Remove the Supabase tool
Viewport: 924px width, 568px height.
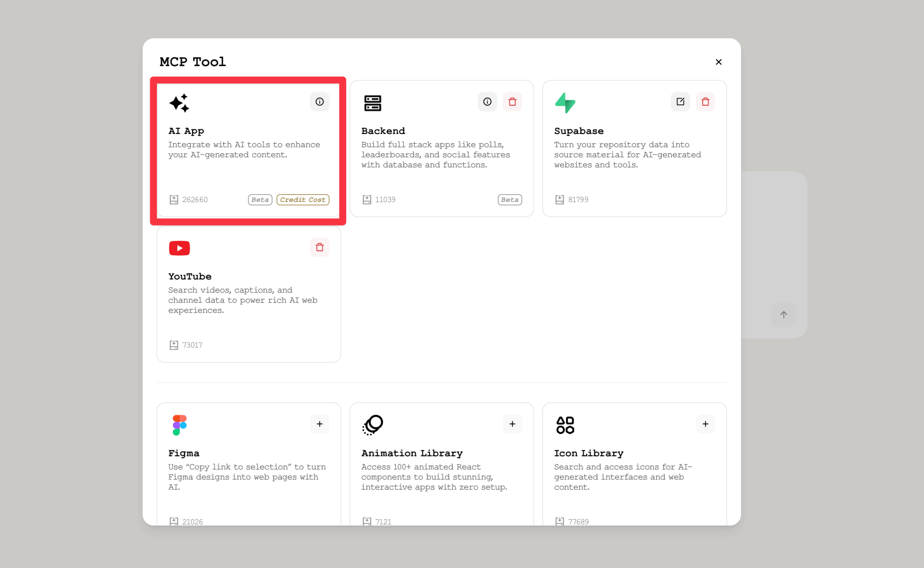coord(705,102)
